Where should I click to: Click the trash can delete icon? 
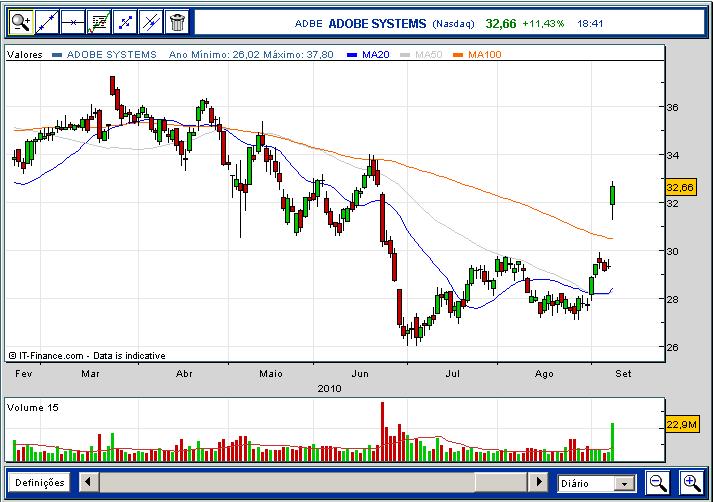pyautogui.click(x=177, y=22)
